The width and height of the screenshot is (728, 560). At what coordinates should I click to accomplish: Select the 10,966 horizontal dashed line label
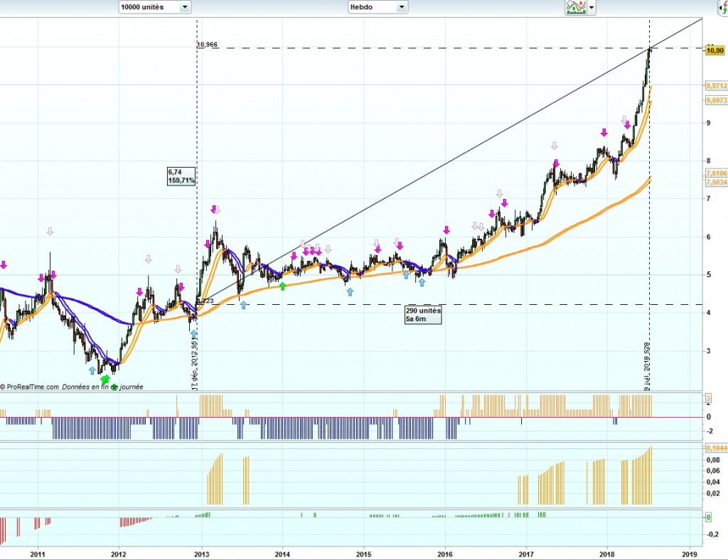pyautogui.click(x=207, y=45)
